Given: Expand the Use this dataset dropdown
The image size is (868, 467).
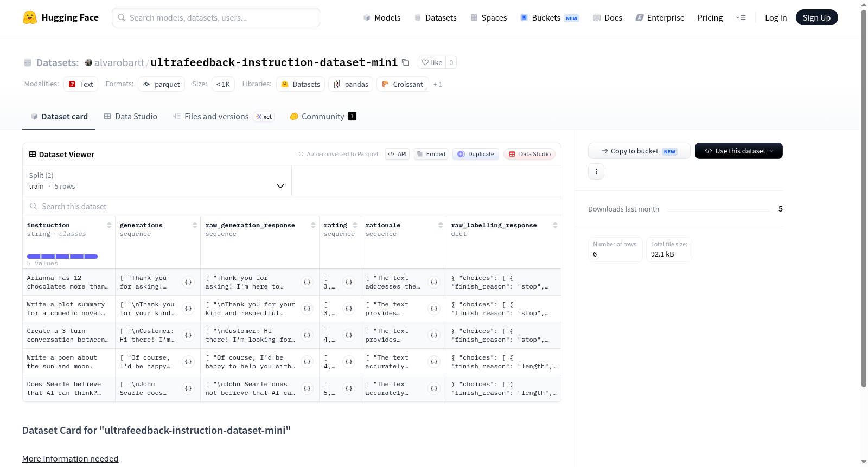Looking at the screenshot, I should [739, 151].
